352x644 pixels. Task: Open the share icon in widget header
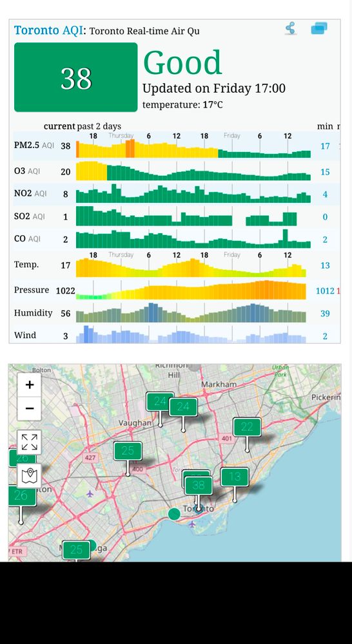(291, 28)
